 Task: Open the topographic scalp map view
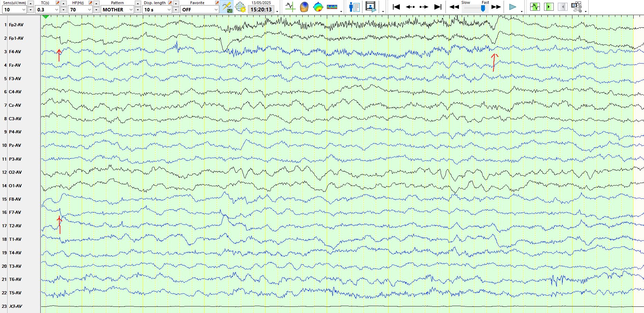click(x=318, y=7)
